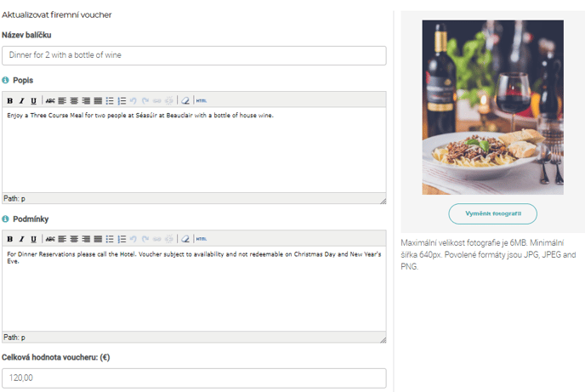Screen dimensions: 585x392
Task: Justify text in the Podmínky editor
Action: pos(98,239)
